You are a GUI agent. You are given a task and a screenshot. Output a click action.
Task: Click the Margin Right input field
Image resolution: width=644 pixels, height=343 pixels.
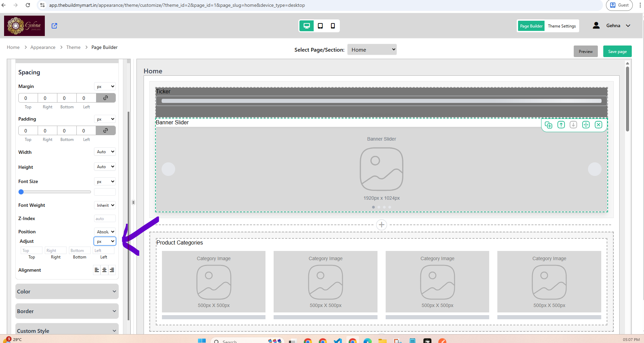click(48, 98)
